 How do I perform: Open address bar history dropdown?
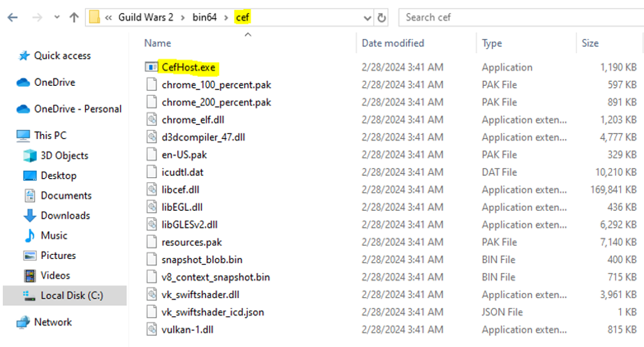point(367,17)
